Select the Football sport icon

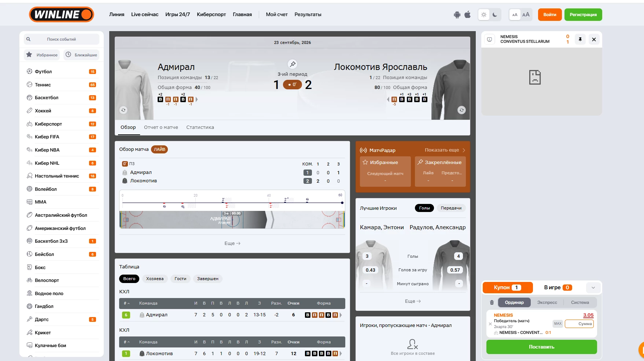[x=30, y=71]
